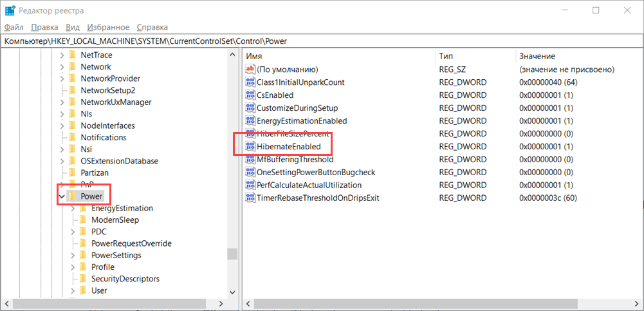Select the NetworkSetup2 folder icon
This screenshot has width=644, height=311.
(x=72, y=90)
